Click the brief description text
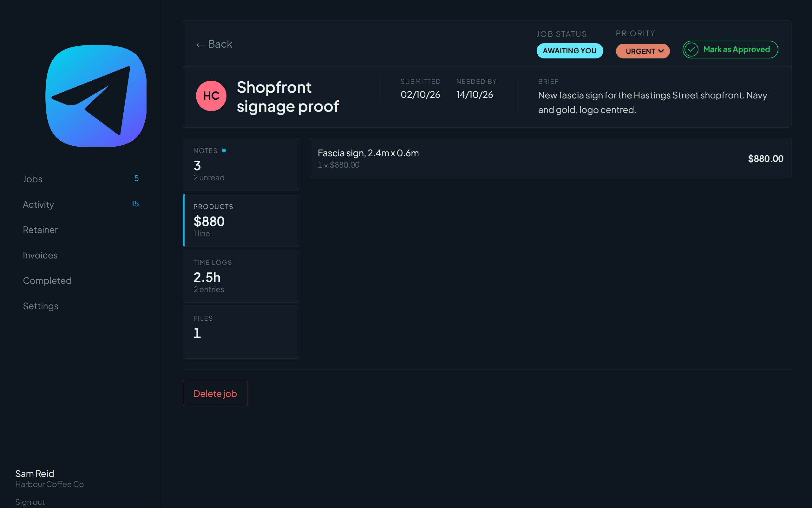812x508 pixels. tap(653, 103)
